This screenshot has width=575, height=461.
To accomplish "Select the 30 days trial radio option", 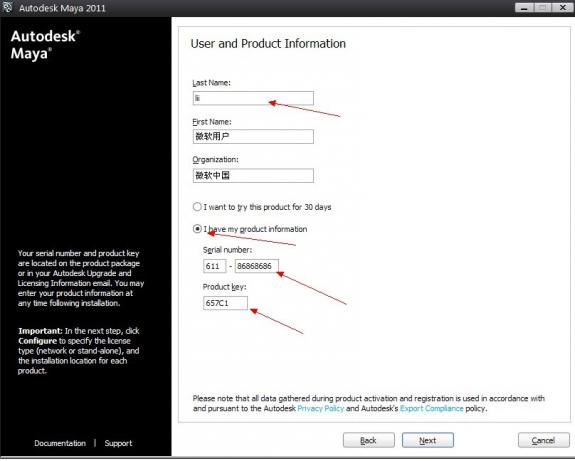I will click(x=197, y=207).
